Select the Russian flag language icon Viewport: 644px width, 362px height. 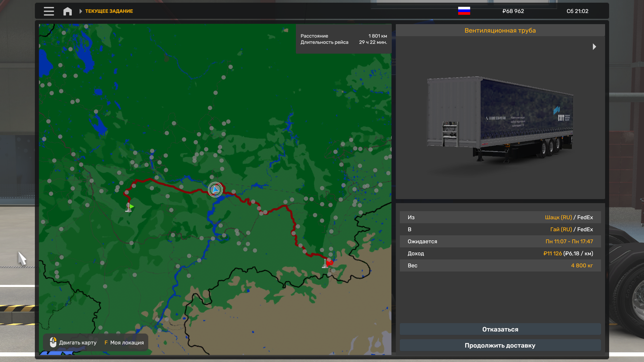[464, 11]
